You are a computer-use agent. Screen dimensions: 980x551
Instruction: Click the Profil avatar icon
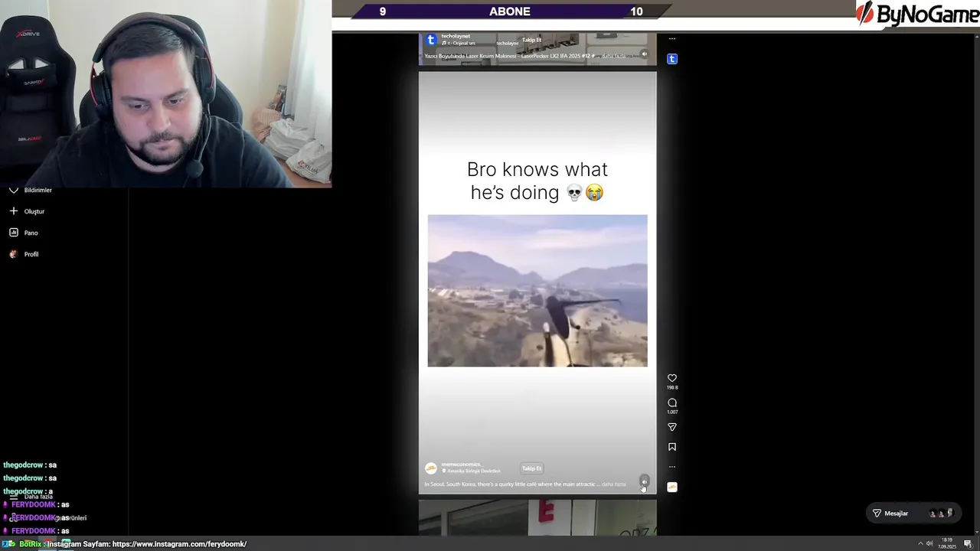coord(13,254)
